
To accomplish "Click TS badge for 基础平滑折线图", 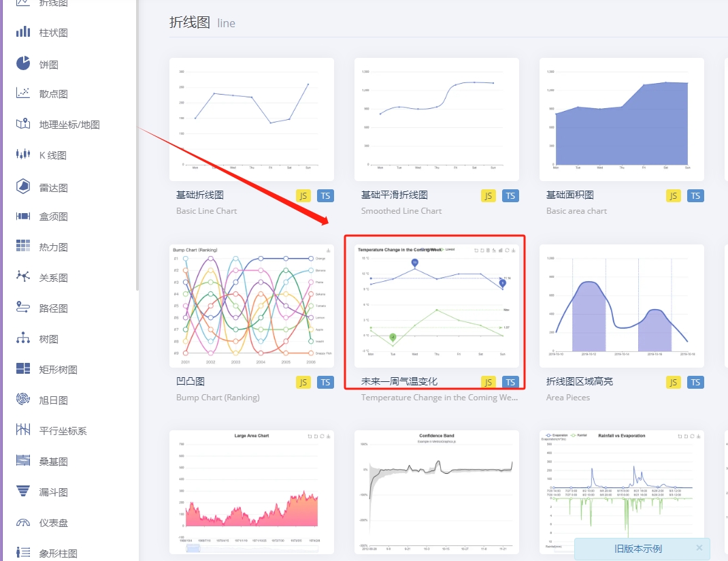I will [510, 196].
